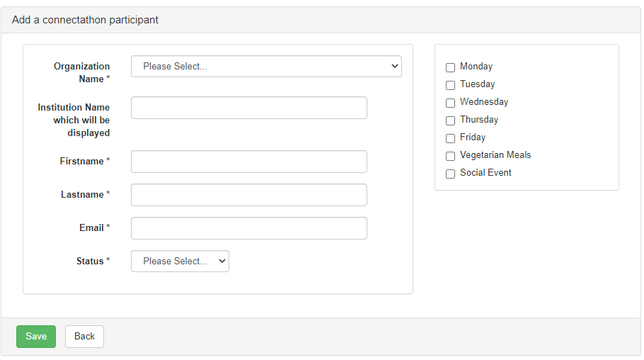Toggle the Friday checkbox
The height and width of the screenshot is (360, 644).
coord(451,138)
